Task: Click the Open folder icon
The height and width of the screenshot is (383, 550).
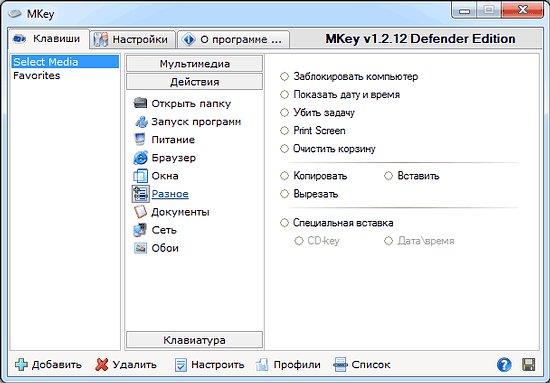Action: coord(140,103)
